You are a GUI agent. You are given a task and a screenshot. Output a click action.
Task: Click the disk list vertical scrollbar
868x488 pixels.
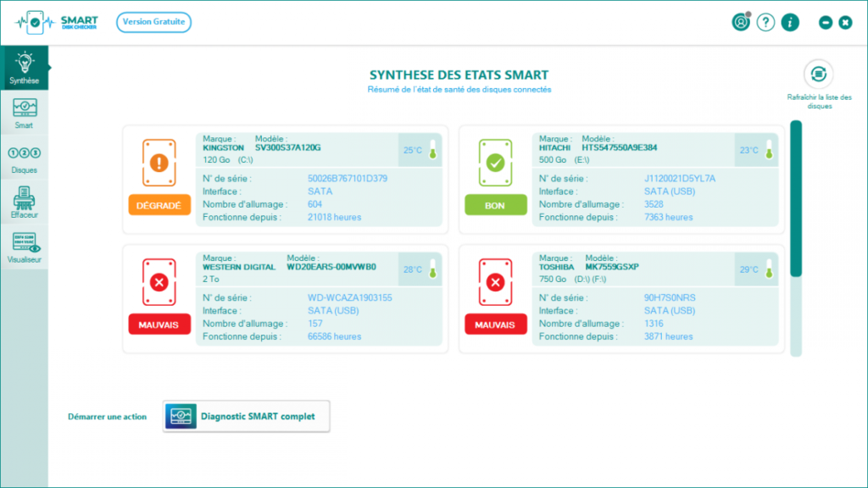pos(796,238)
